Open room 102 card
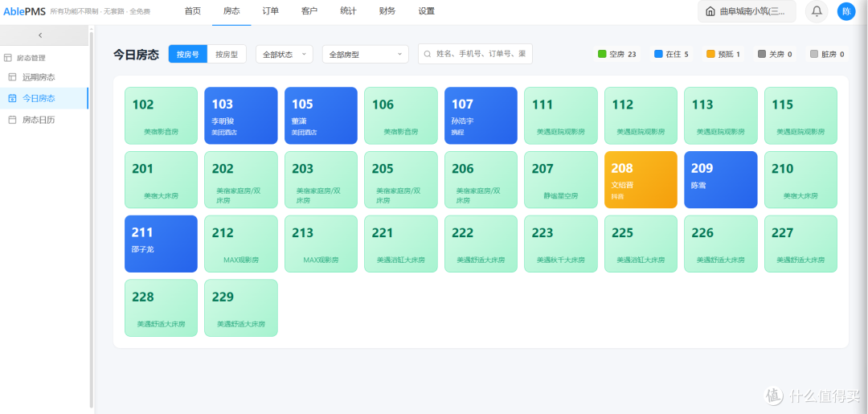Viewport: 868px width, 414px height. [161, 116]
